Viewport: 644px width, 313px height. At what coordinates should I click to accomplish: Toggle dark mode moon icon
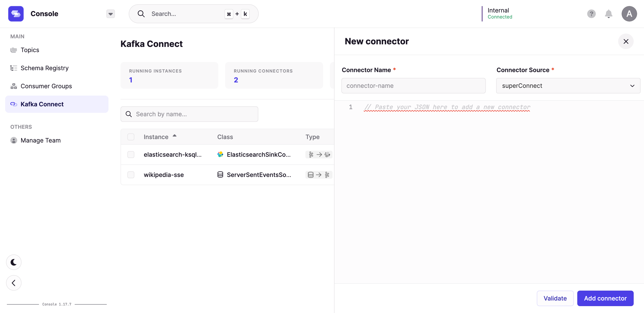(x=14, y=262)
